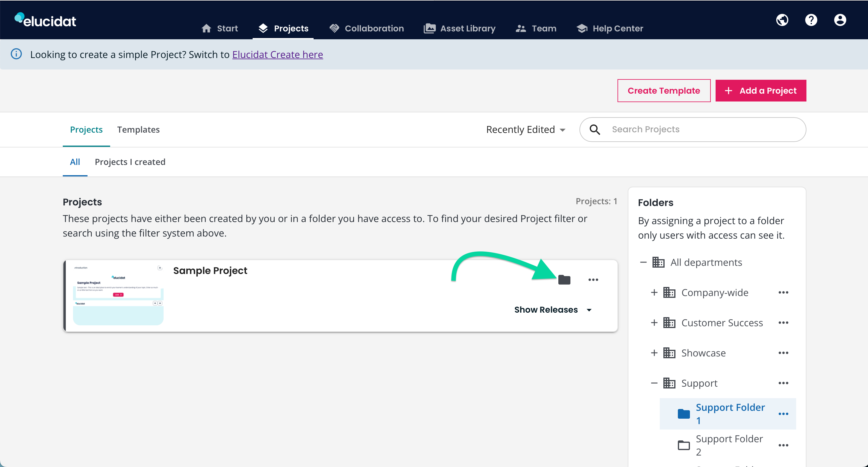Open Support Folder 1 options menu
868x467 pixels.
(783, 414)
